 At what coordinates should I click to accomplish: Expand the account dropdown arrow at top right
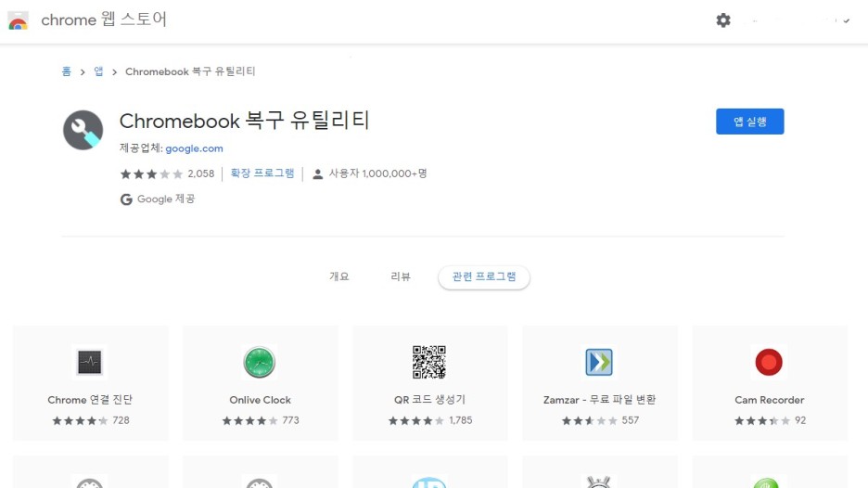(x=846, y=20)
